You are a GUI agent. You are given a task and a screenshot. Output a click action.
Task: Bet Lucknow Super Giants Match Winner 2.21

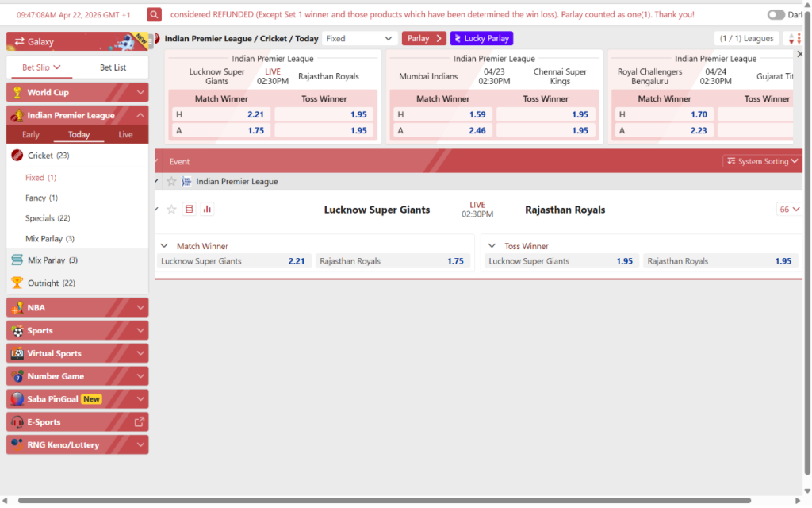click(234, 261)
